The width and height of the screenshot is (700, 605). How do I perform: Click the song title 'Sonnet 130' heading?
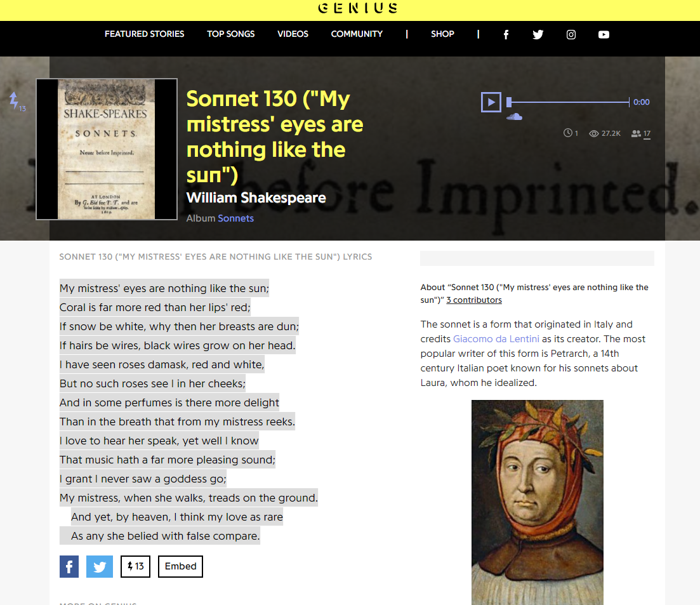coord(275,136)
